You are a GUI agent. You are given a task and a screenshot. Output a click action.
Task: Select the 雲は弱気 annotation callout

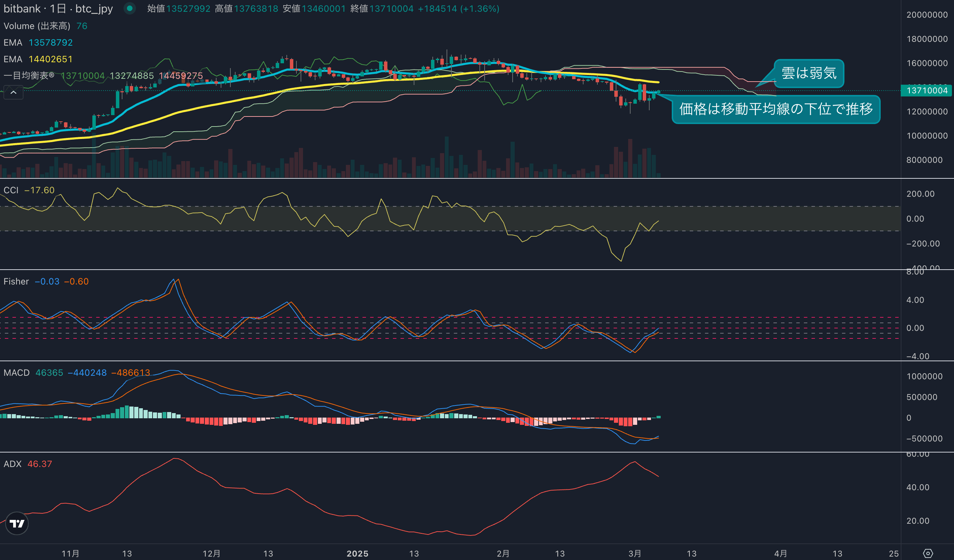tap(809, 73)
